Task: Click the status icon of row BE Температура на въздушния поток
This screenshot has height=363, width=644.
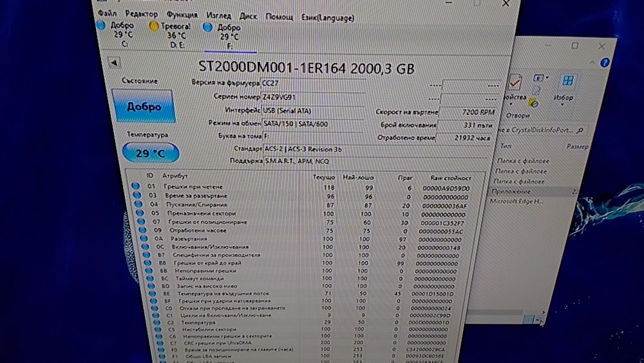Action: coord(153,293)
